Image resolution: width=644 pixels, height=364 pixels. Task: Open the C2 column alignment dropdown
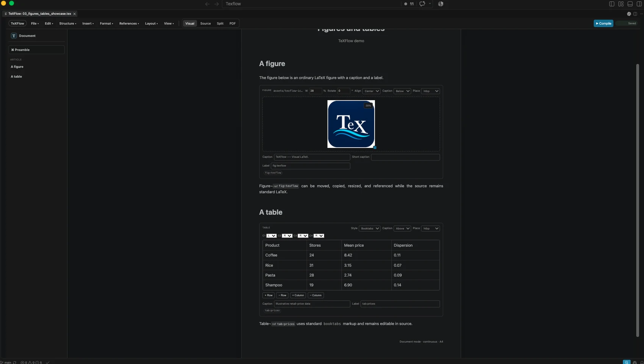coord(287,236)
